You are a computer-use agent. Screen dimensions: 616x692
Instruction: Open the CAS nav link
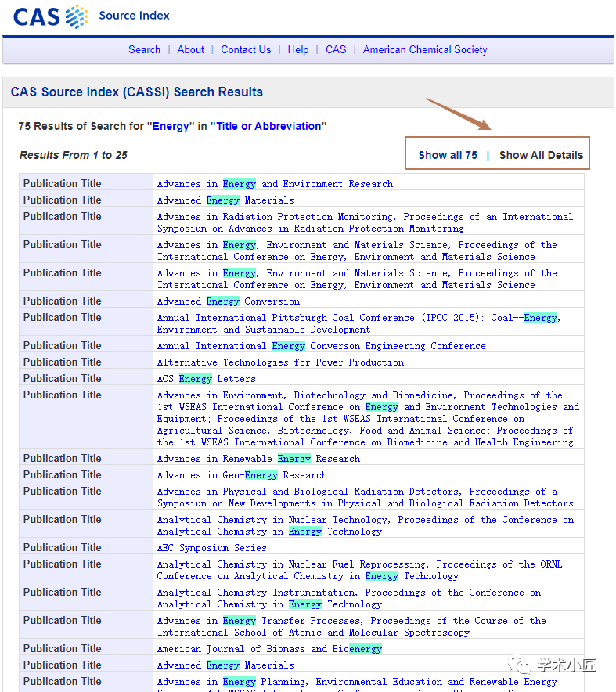[336, 50]
